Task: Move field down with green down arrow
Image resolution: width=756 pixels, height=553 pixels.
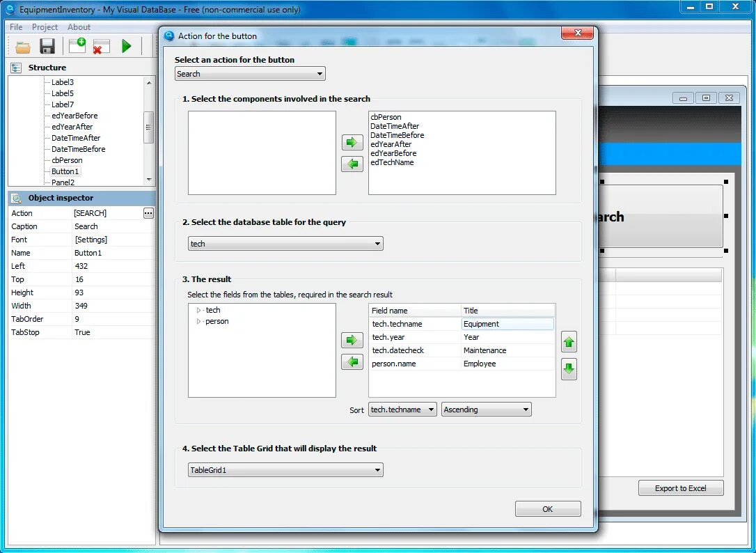Action: tap(569, 369)
